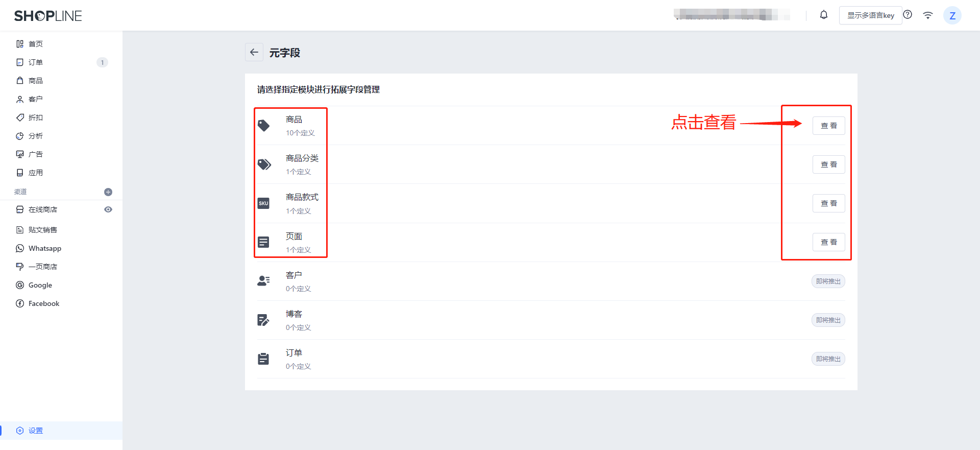The height and width of the screenshot is (450, 980).
Task: Open the Z user avatar menu
Action: [952, 15]
